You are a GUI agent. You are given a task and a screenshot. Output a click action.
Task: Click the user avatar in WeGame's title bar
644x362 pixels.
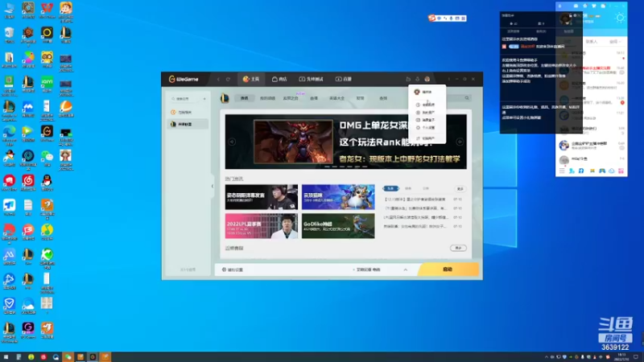[427, 79]
